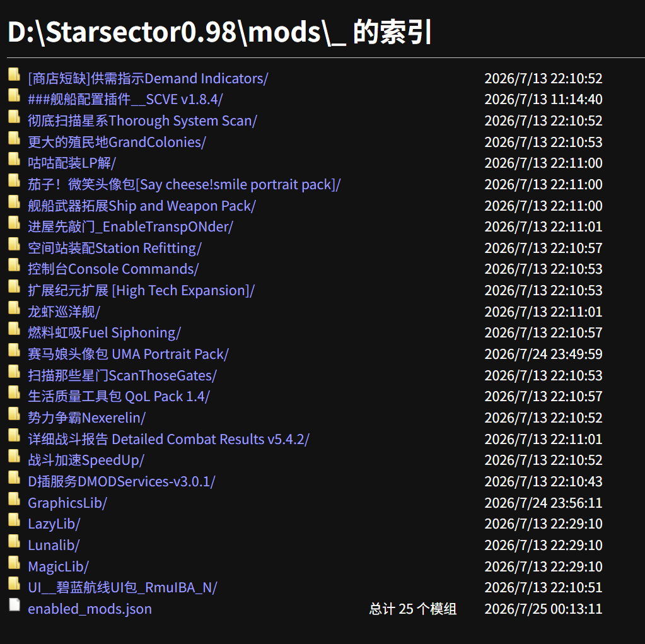Open the enabled_mods.json file link
The image size is (645, 644).
pyautogui.click(x=90, y=609)
